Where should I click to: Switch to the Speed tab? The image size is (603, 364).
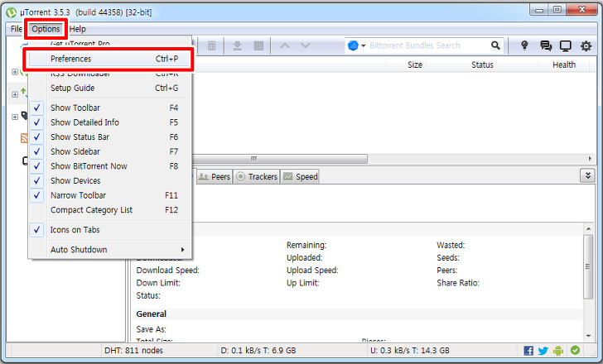[x=300, y=177]
